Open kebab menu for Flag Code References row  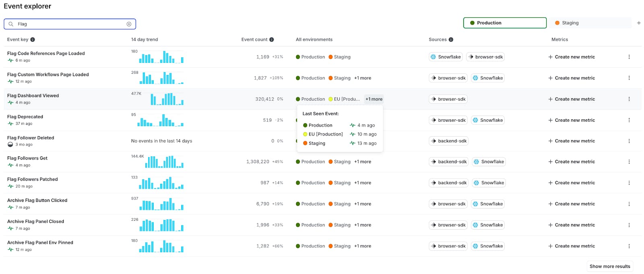point(629,57)
